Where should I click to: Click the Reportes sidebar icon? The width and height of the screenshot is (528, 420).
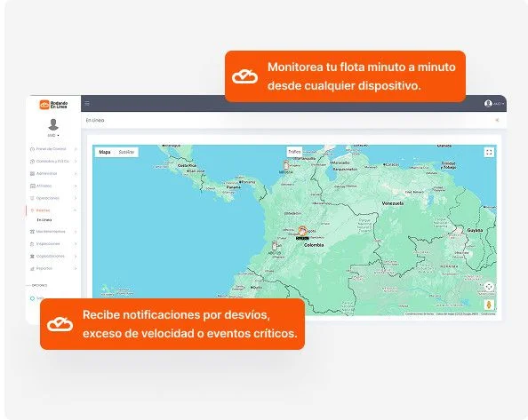(x=32, y=268)
